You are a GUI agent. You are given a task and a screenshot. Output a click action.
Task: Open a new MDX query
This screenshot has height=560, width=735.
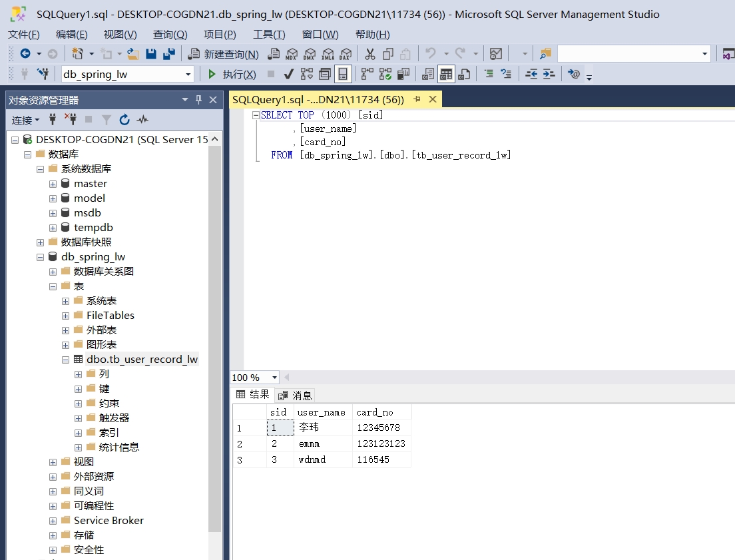[292, 54]
